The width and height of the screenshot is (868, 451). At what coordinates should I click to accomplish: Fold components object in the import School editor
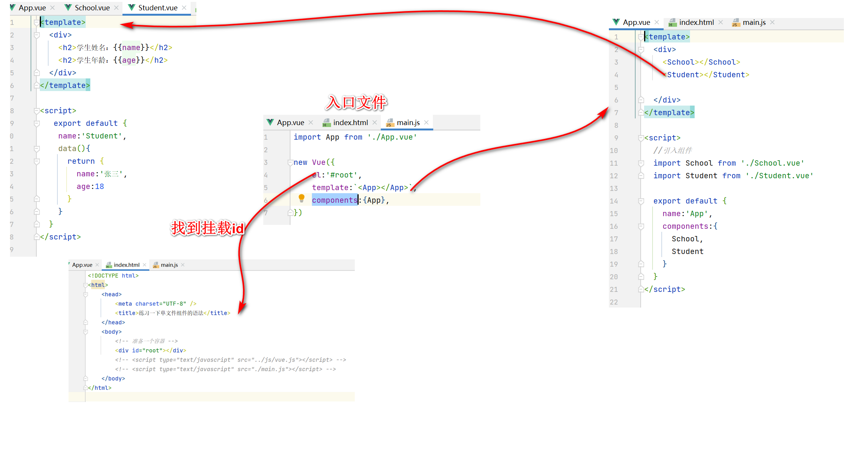[x=641, y=226]
